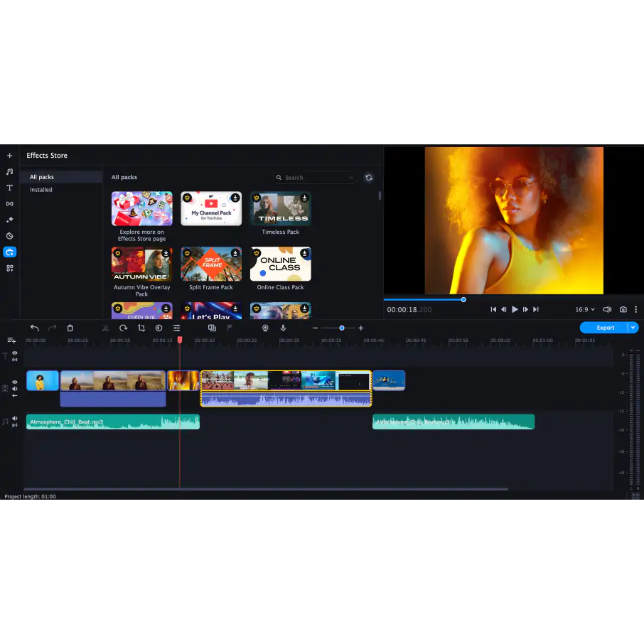Viewport: 644px width, 644px height.
Task: Click the timeline zoom slider handle
Action: [342, 328]
